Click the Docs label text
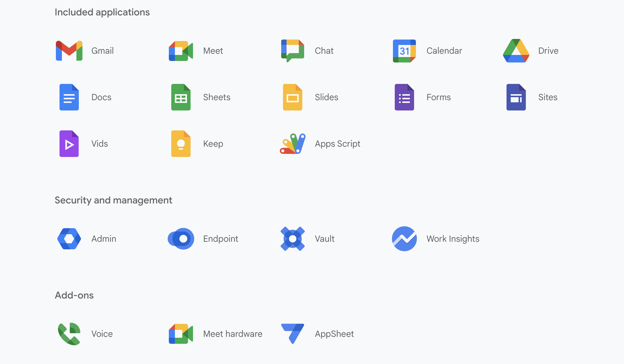624x364 pixels. tap(101, 97)
